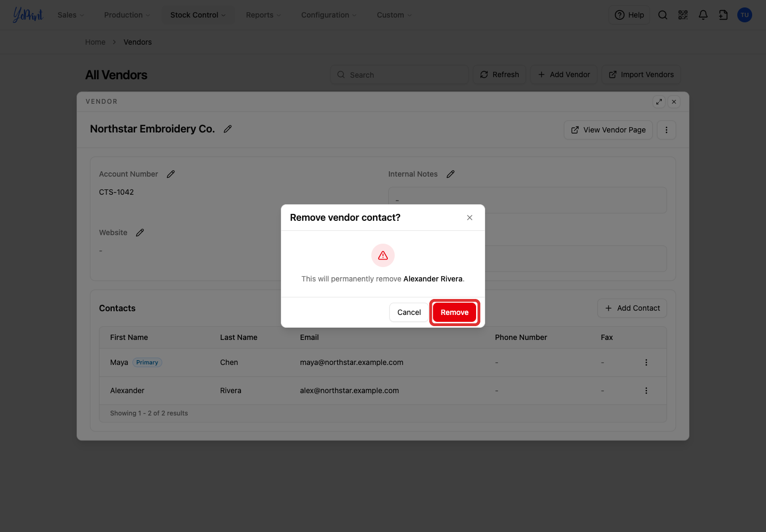The width and height of the screenshot is (766, 532).
Task: Cancel the remove vendor contact dialog
Action: pyautogui.click(x=409, y=312)
